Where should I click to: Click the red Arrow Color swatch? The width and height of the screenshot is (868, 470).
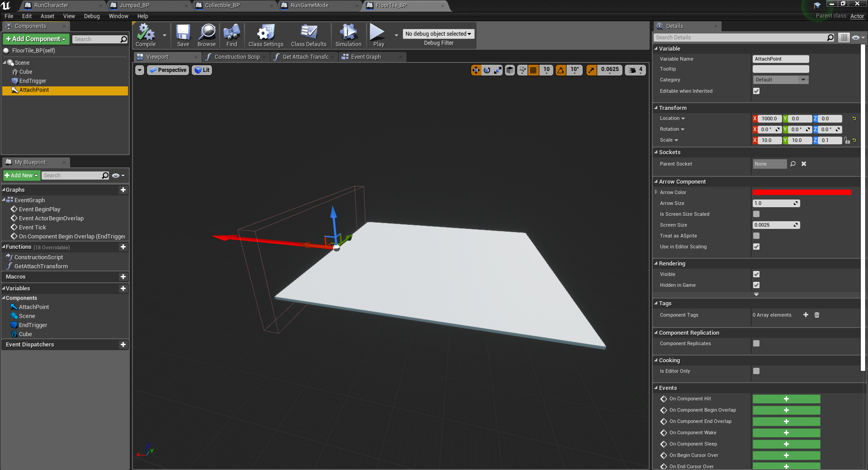pyautogui.click(x=802, y=193)
